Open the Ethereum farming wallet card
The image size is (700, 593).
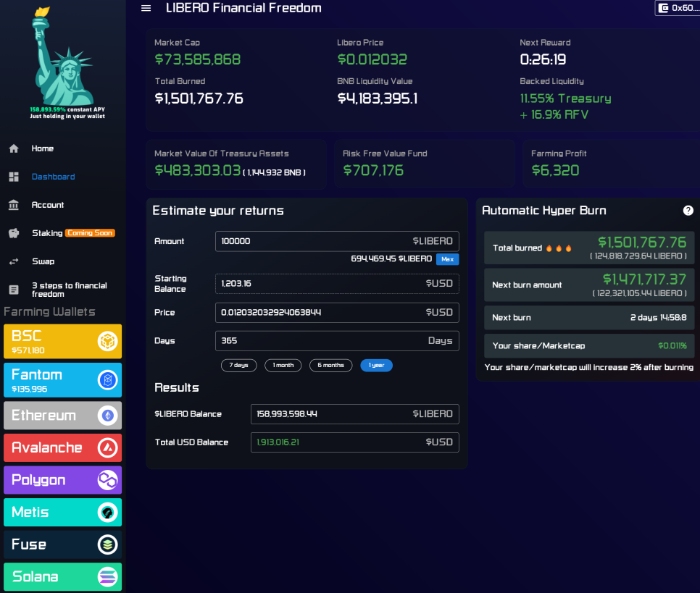62,416
